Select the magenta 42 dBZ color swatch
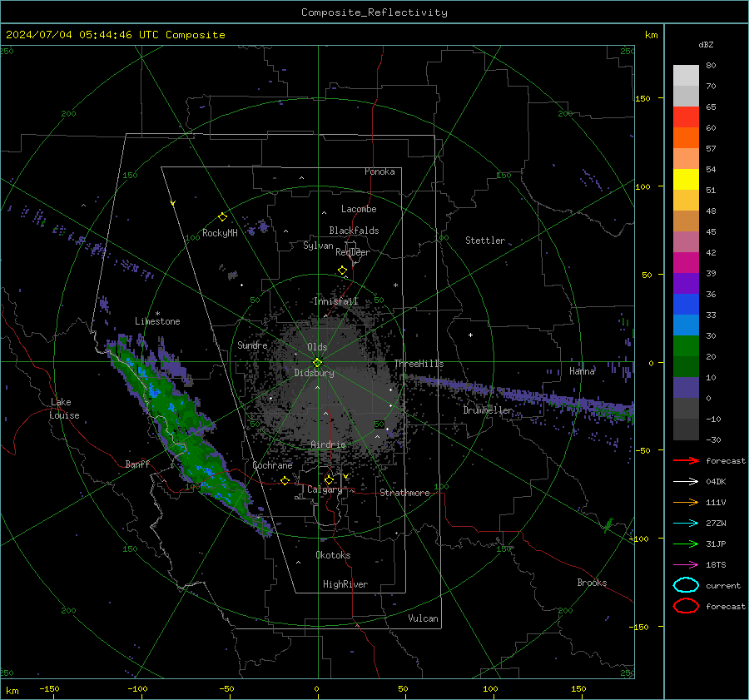749x700 pixels. (x=686, y=262)
